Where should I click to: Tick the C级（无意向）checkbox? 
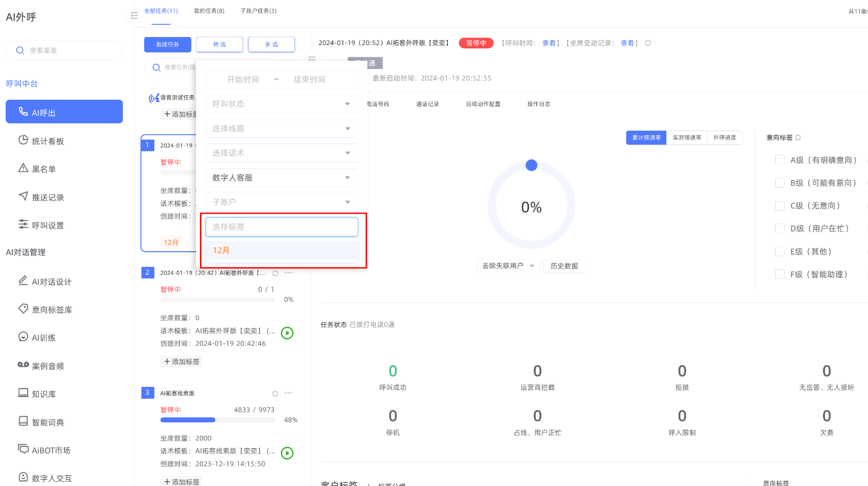click(x=780, y=206)
